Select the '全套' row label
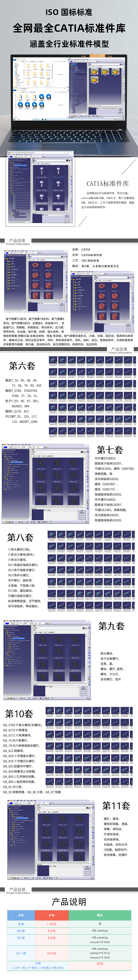 (x=38, y=963)
